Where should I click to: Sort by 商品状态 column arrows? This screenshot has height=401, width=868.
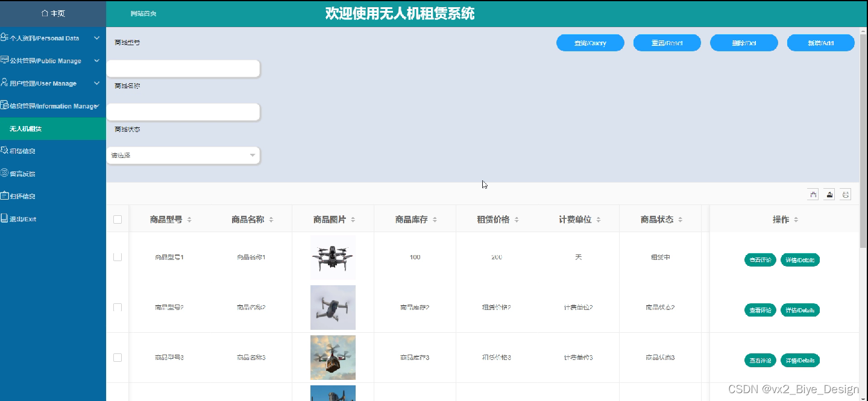click(680, 220)
